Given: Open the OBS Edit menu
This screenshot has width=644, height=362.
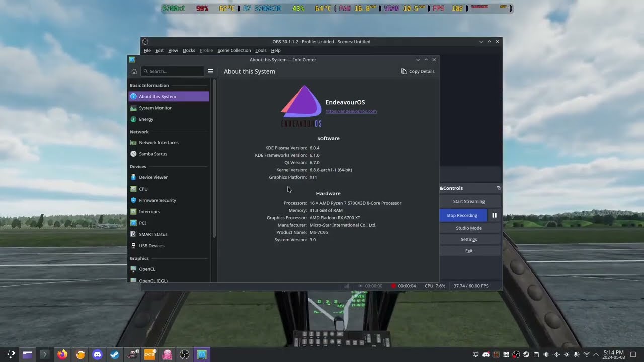Looking at the screenshot, I should click(x=159, y=50).
